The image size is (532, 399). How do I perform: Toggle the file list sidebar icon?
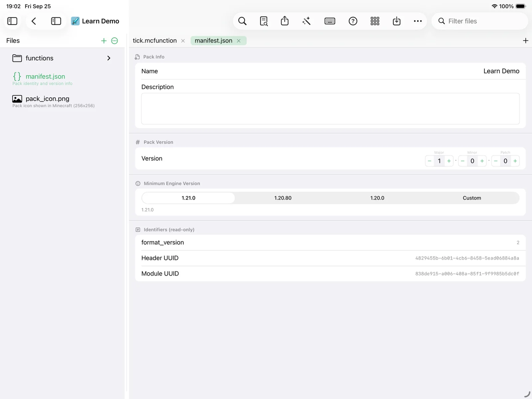tap(56, 21)
